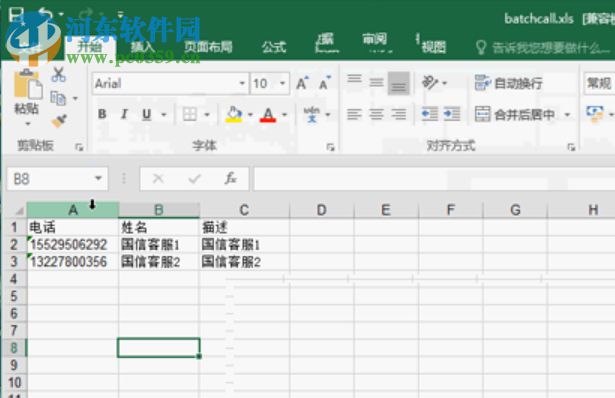Toggle 自动换行 wrap text
The image size is (615, 398).
pyautogui.click(x=509, y=83)
